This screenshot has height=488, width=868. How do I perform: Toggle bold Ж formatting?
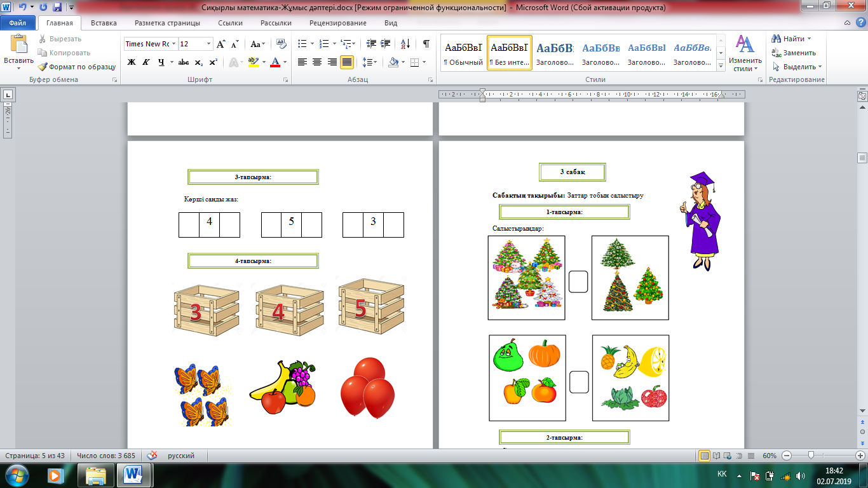[x=132, y=62]
